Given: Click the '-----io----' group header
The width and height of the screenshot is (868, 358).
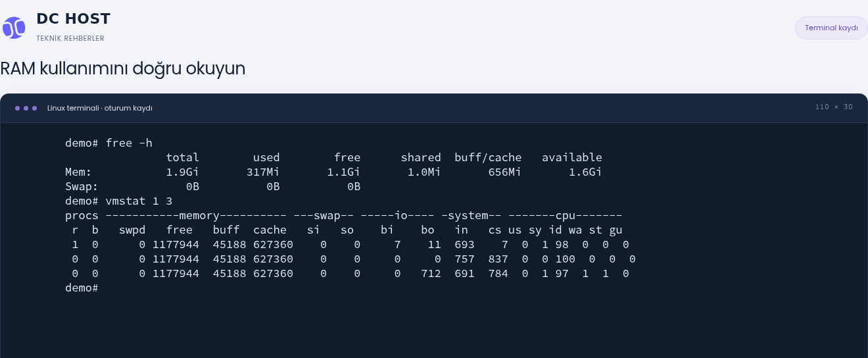Looking at the screenshot, I should pyautogui.click(x=397, y=215).
